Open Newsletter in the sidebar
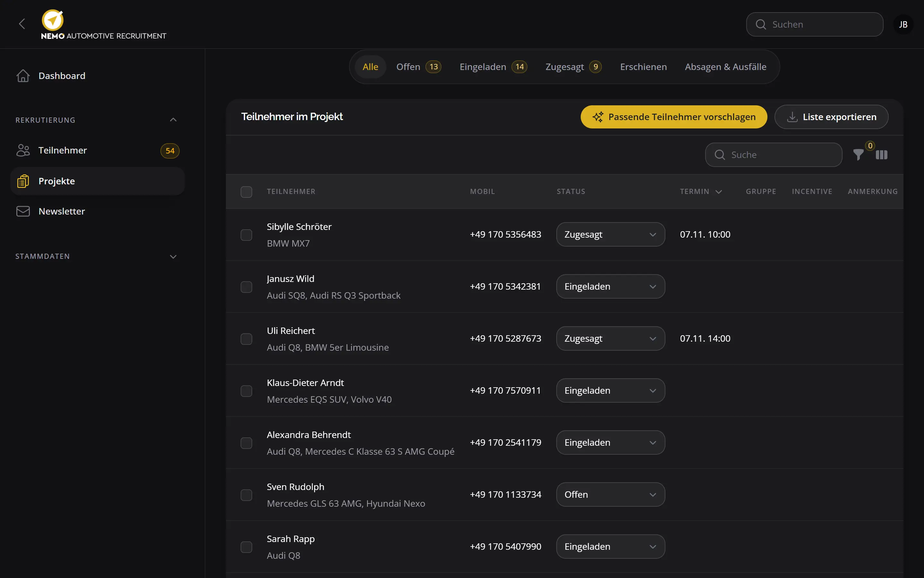 click(98, 211)
